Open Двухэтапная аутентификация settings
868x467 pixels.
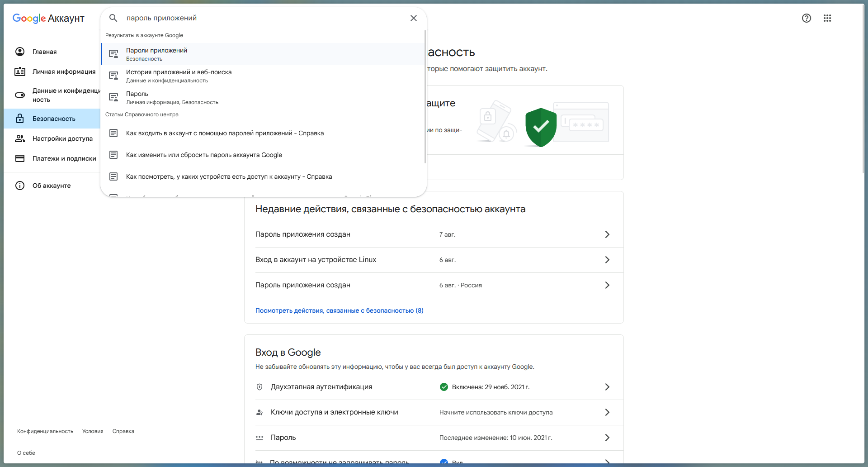(x=434, y=387)
